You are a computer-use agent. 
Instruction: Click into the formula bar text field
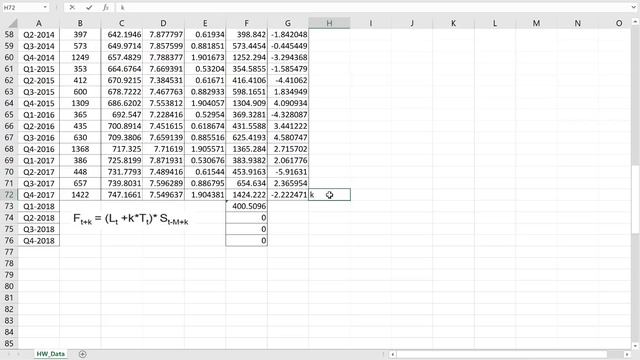[373, 7]
